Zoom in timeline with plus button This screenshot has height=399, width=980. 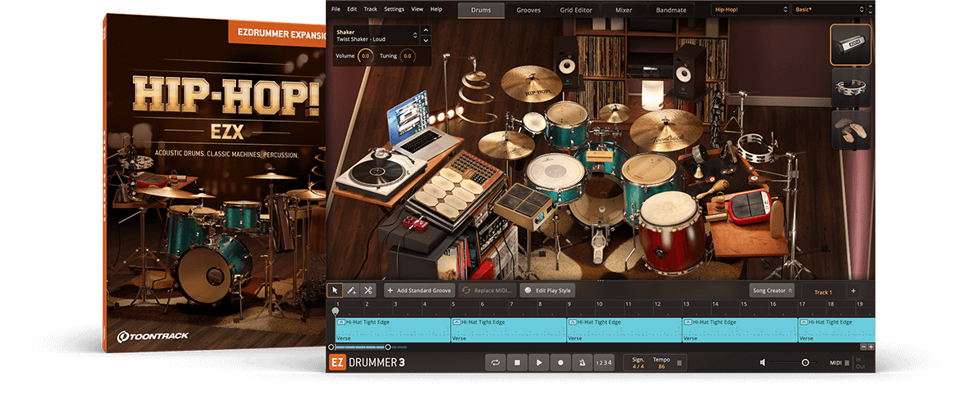point(871,347)
